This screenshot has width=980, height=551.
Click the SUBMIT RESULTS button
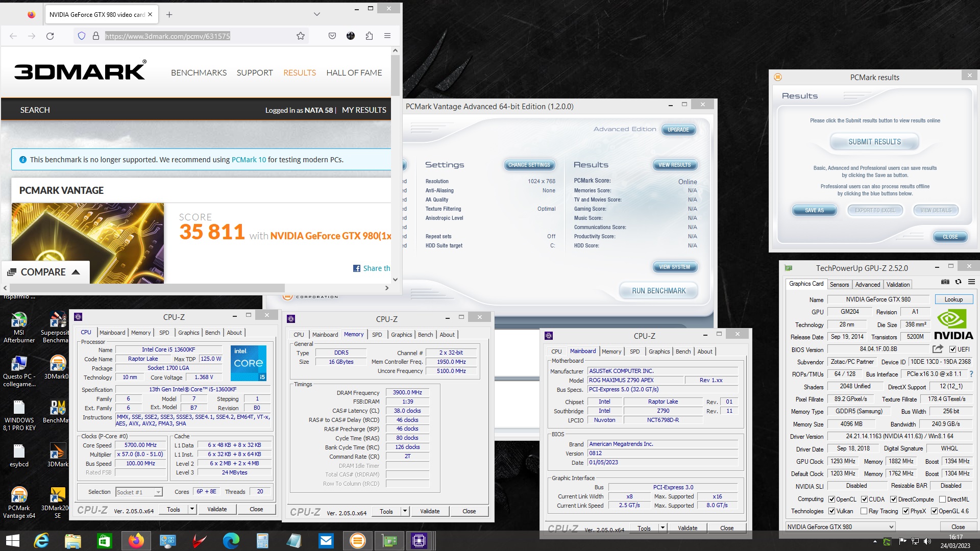[x=874, y=142]
